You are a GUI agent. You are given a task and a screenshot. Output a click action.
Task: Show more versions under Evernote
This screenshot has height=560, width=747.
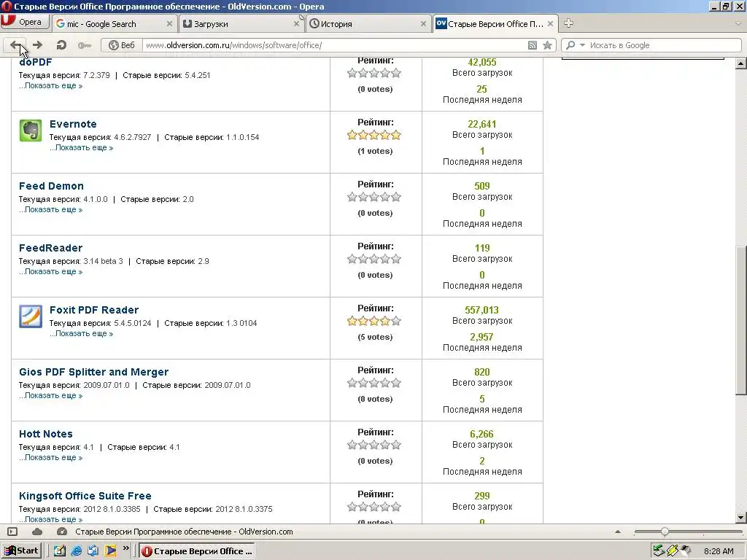coord(82,147)
